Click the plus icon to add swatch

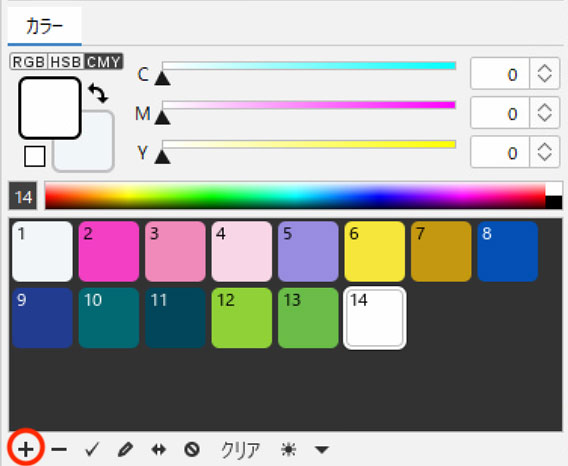26,450
